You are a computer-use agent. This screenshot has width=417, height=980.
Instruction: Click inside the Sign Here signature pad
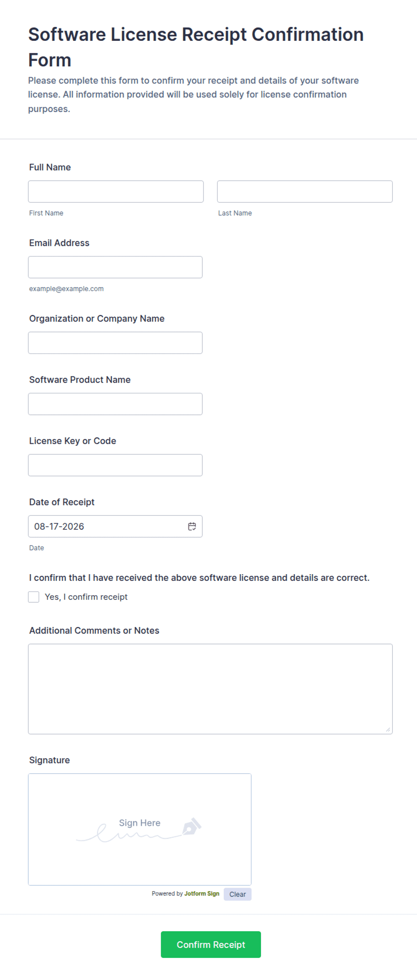[x=140, y=830]
